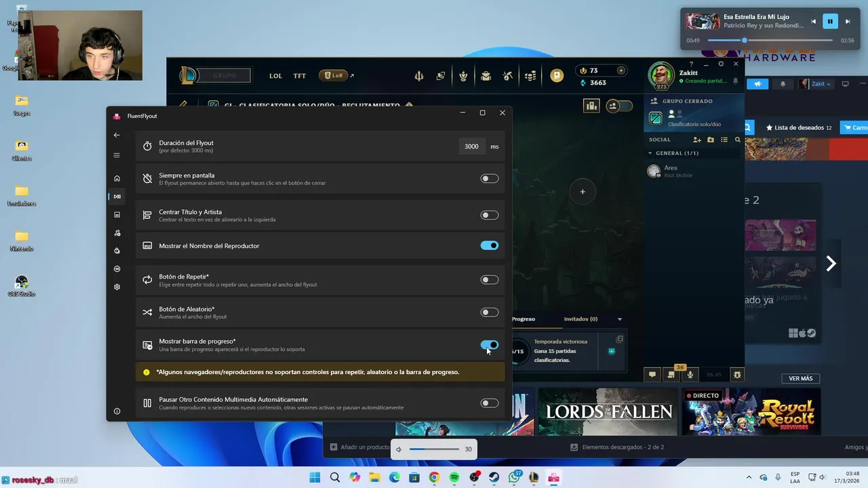Screen dimensions: 868x488
Task: Toggle Mostrar barra de progreso switch
Action: [x=490, y=345]
